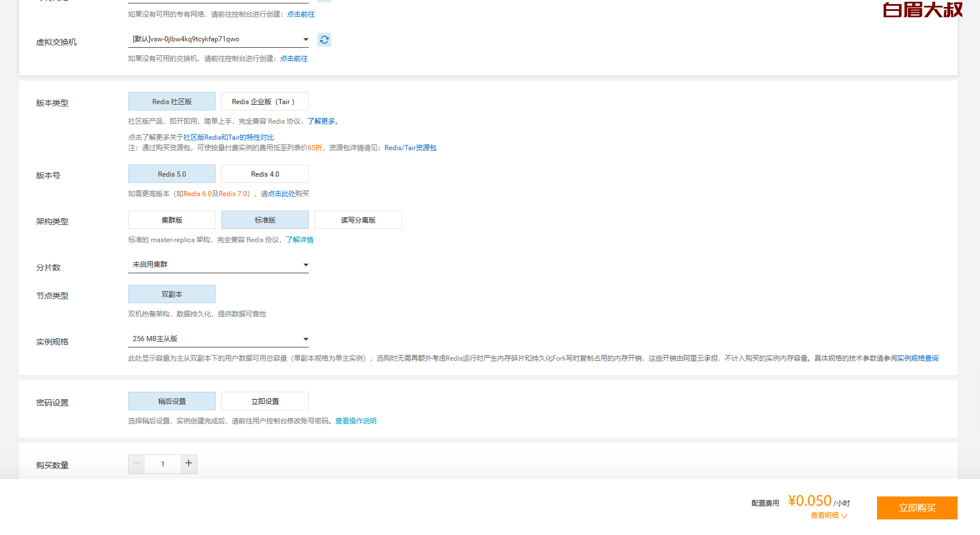Follow the 点击前往 link for 专有网络
This screenshot has height=535, width=980.
pos(301,14)
